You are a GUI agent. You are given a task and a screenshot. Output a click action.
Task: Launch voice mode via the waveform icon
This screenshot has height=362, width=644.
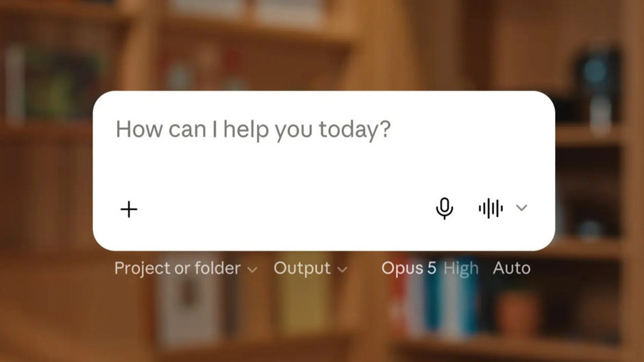coord(491,208)
